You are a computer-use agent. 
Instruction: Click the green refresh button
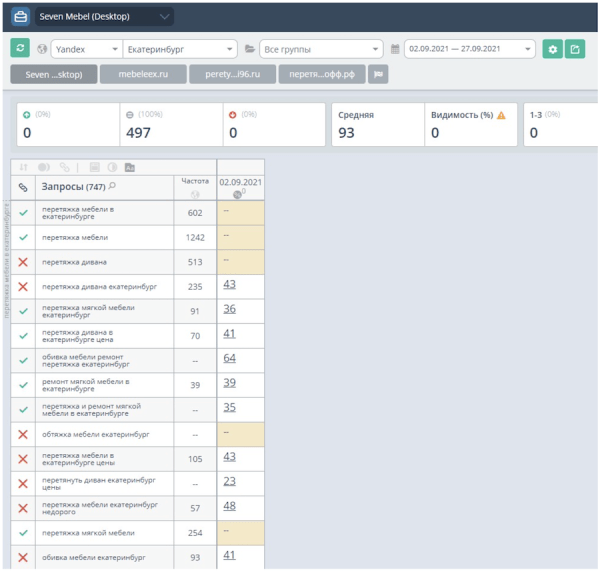pyautogui.click(x=20, y=48)
